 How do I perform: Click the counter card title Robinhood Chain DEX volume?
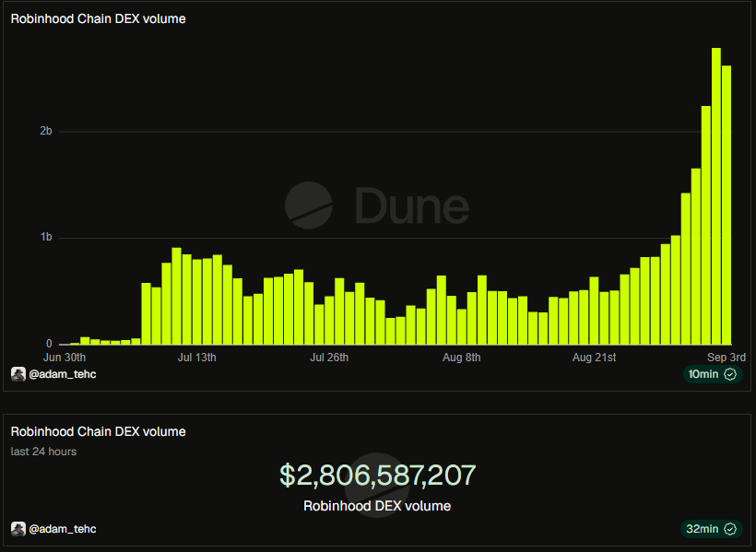click(x=99, y=431)
